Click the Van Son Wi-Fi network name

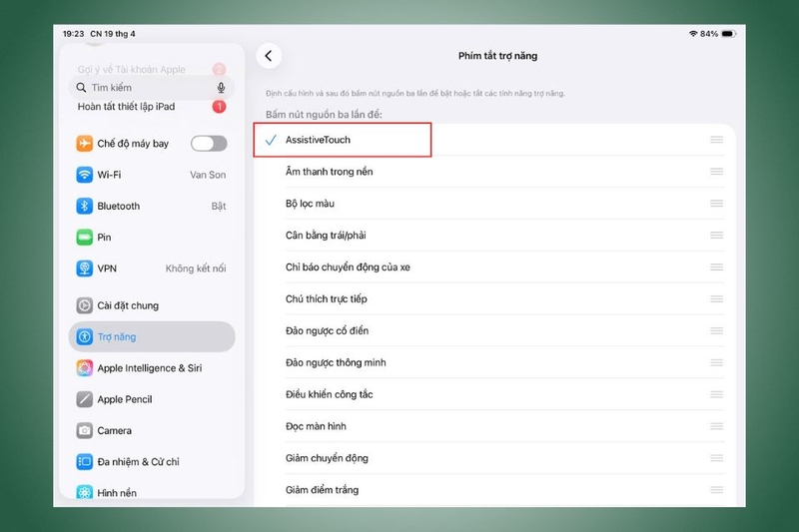208,175
